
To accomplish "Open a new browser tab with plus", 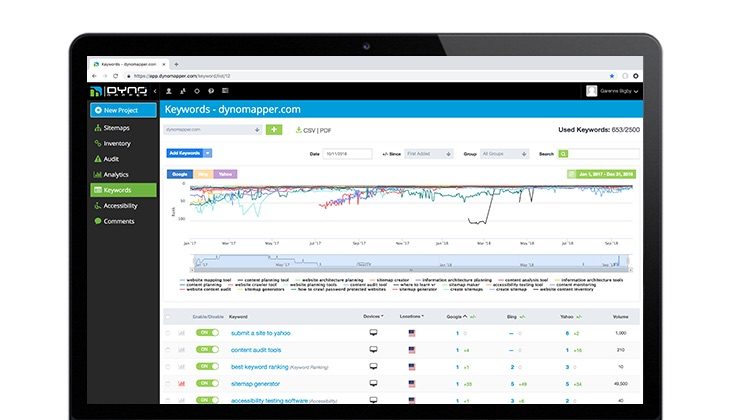I will pyautogui.click(x=176, y=64).
